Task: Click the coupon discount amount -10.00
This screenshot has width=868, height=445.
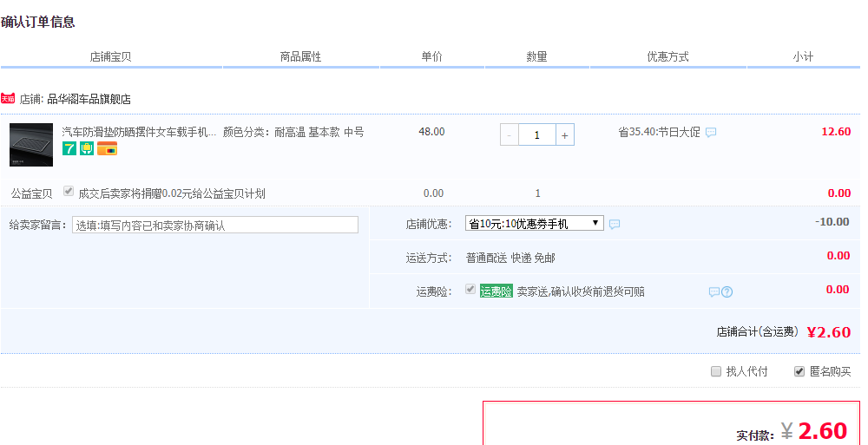Action: point(832,221)
